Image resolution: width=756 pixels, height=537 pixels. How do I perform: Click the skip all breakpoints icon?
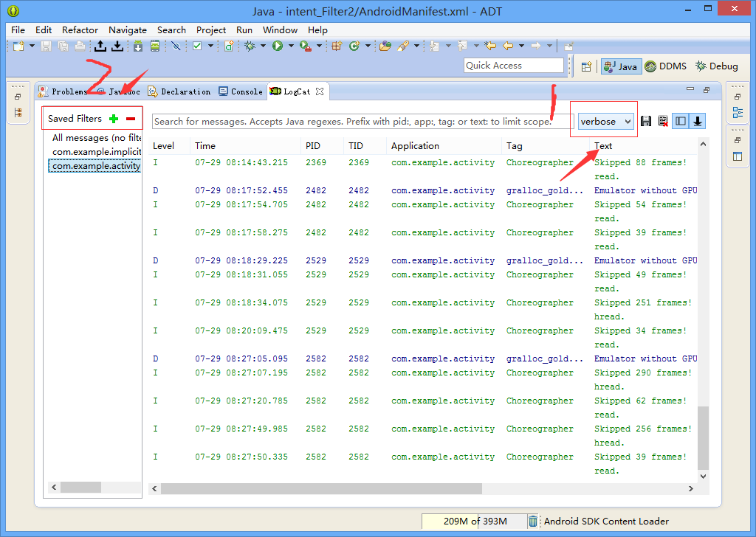176,46
